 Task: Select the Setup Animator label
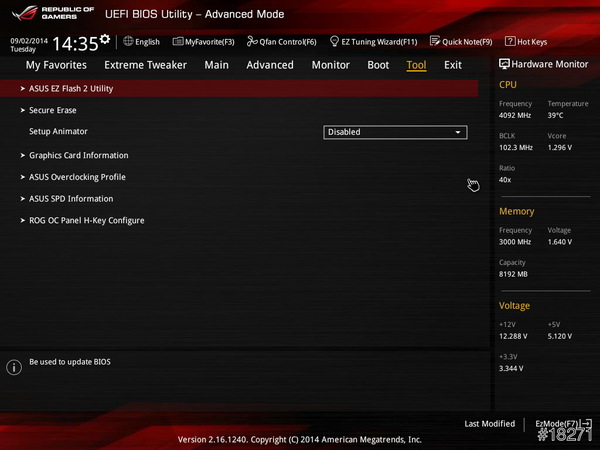pyautogui.click(x=58, y=131)
